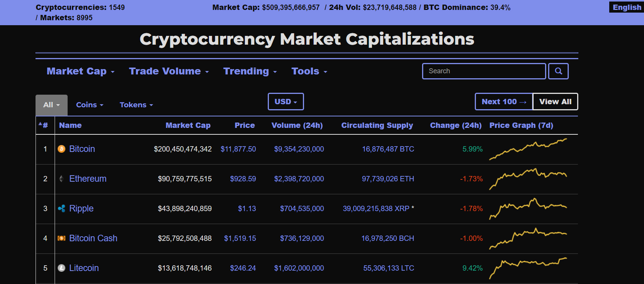Screen dimensions: 644x284
Task: Click Ripple price $1.13
Action: 247,208
